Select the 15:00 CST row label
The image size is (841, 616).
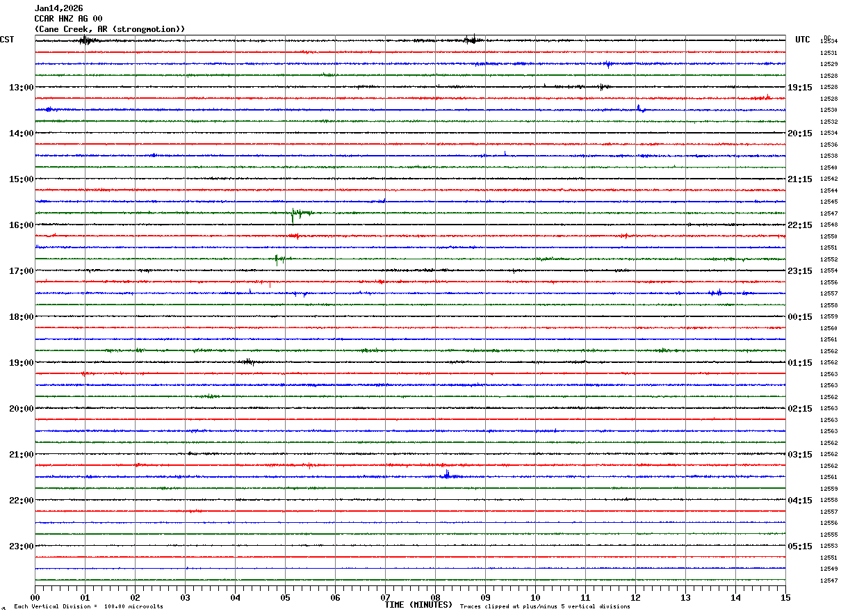(x=22, y=179)
